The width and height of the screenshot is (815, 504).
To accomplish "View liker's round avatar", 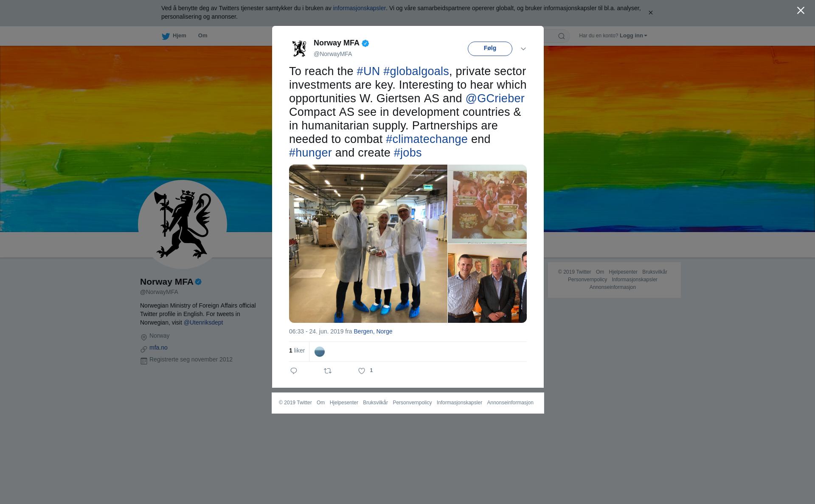I will [x=320, y=352].
